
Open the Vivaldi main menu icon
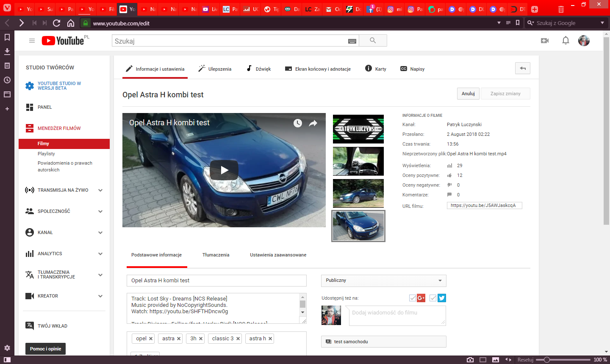7,8
